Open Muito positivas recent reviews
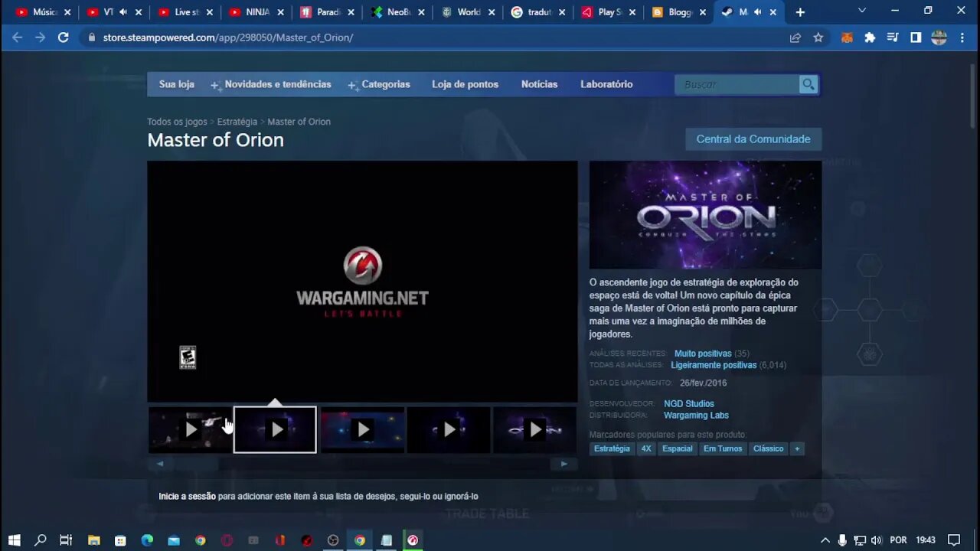 tap(703, 354)
